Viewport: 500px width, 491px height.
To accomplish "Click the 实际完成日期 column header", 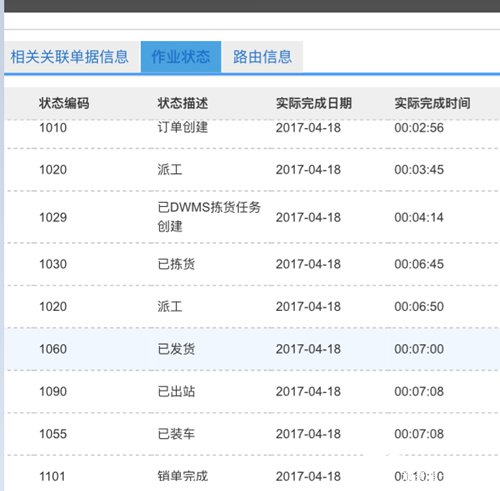I will 314,103.
